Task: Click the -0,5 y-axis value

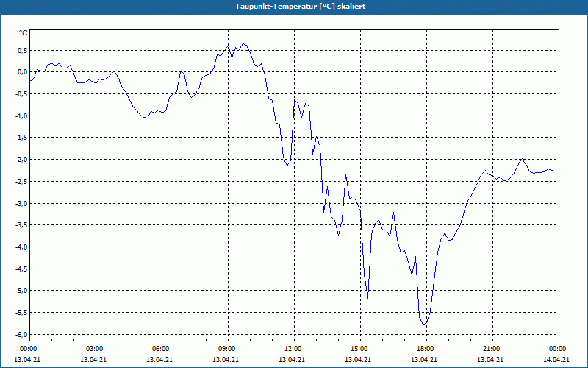Action: point(21,94)
